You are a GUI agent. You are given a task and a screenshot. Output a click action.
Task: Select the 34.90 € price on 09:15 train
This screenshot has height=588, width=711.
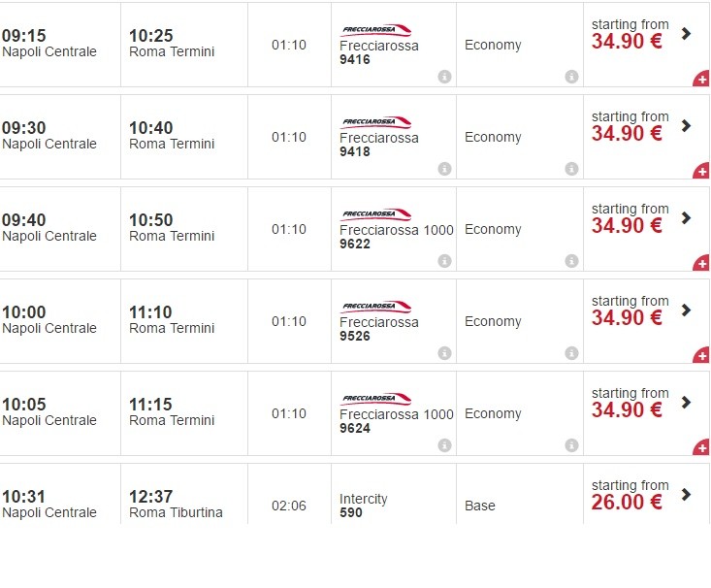click(627, 42)
